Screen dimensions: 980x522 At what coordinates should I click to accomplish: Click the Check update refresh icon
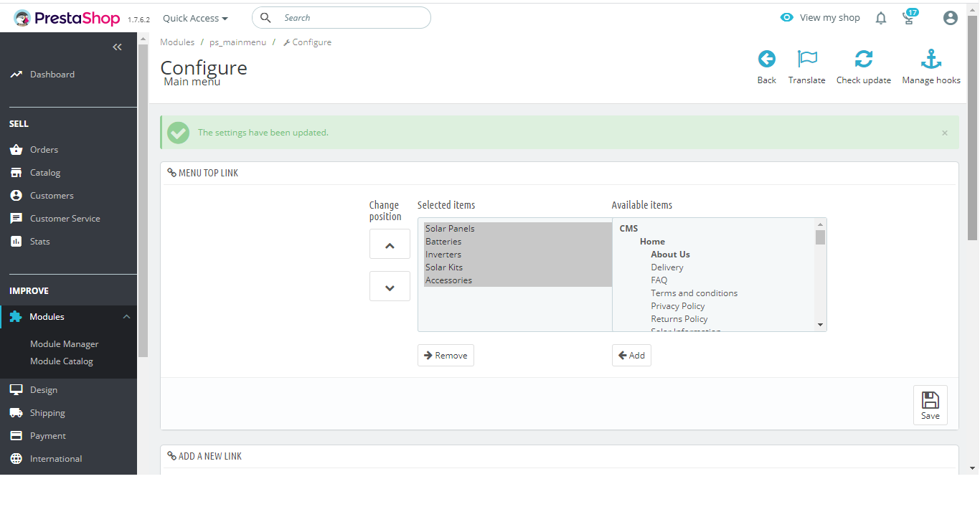864,59
